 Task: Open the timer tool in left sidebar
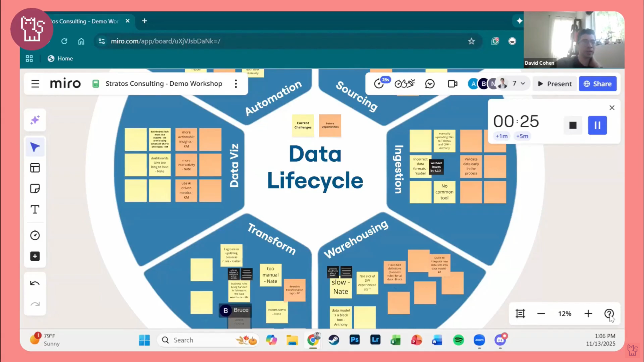point(35,235)
